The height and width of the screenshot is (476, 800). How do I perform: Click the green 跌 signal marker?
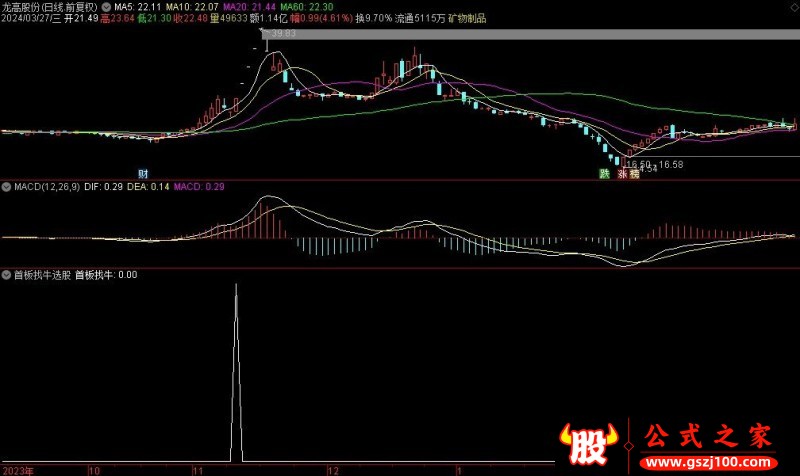[x=604, y=173]
